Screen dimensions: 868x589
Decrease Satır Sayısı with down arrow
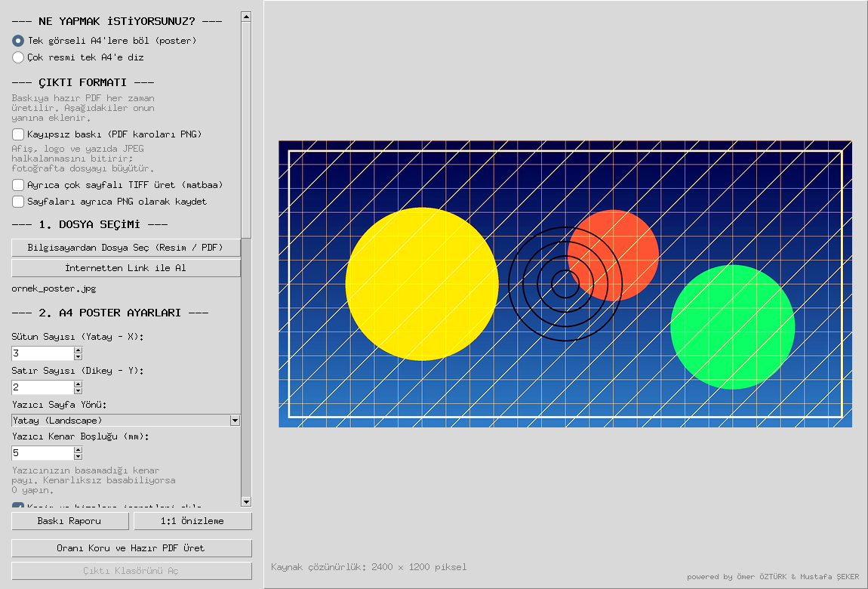[78, 391]
